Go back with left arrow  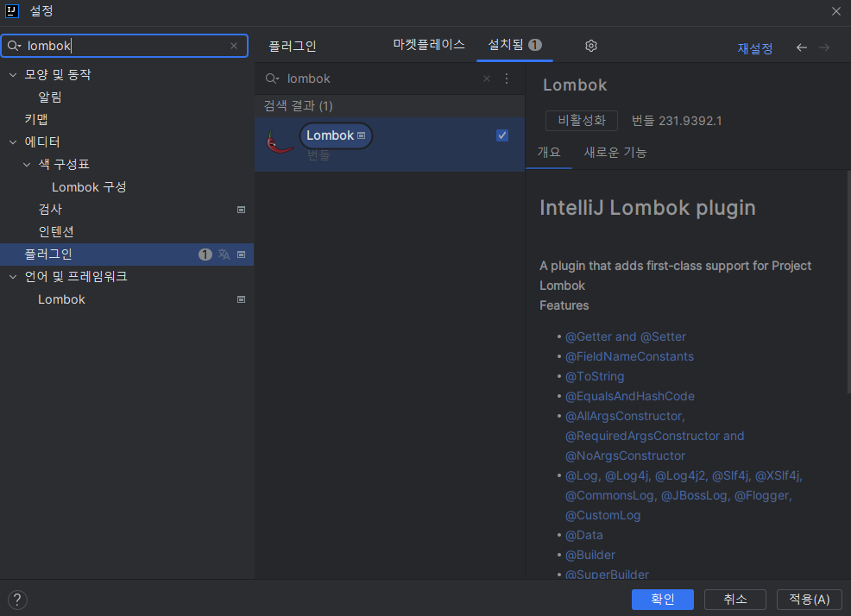pos(801,47)
